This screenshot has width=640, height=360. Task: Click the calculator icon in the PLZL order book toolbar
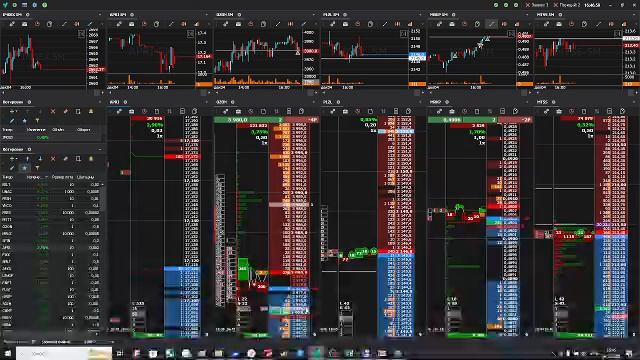(x=396, y=111)
